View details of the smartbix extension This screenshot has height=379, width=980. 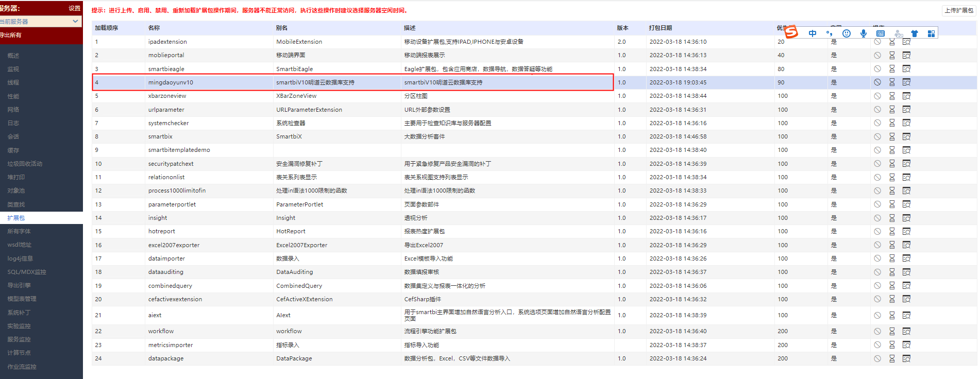(906, 136)
